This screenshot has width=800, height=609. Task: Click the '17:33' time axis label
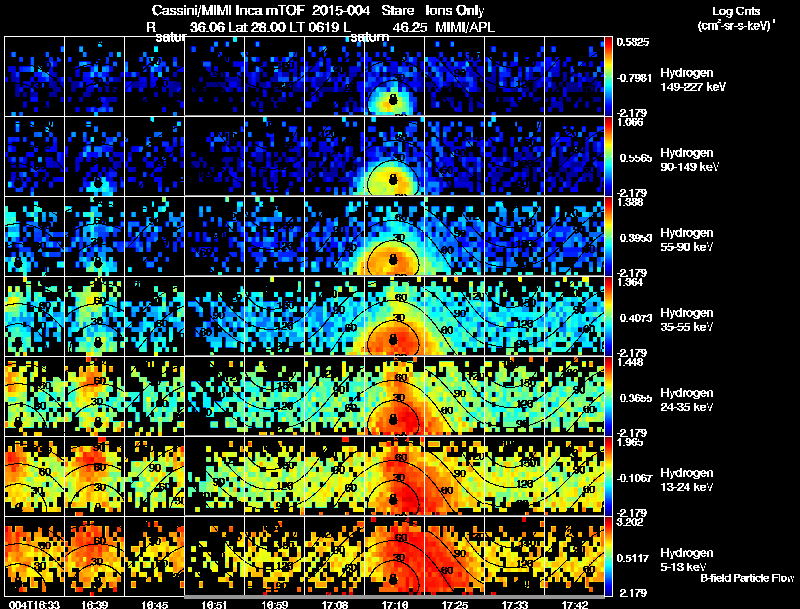click(x=515, y=604)
